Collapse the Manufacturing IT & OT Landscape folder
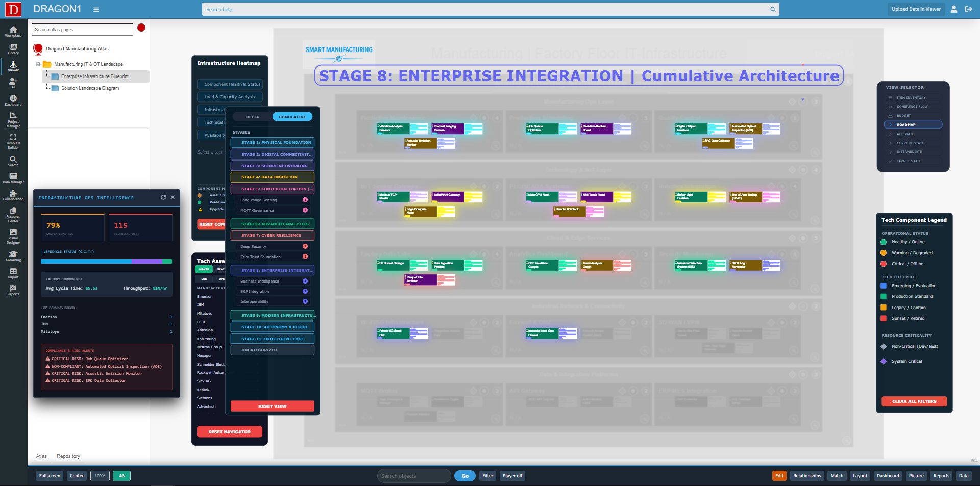The image size is (980, 486). click(38, 64)
